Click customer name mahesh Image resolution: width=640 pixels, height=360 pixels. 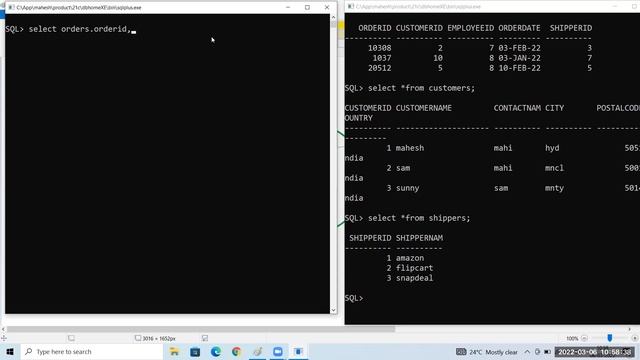pyautogui.click(x=410, y=148)
